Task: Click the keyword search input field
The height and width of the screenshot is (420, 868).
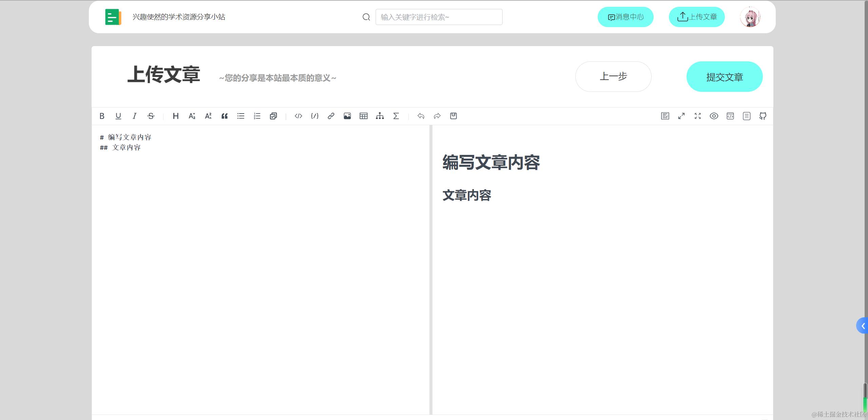Action: pyautogui.click(x=438, y=17)
